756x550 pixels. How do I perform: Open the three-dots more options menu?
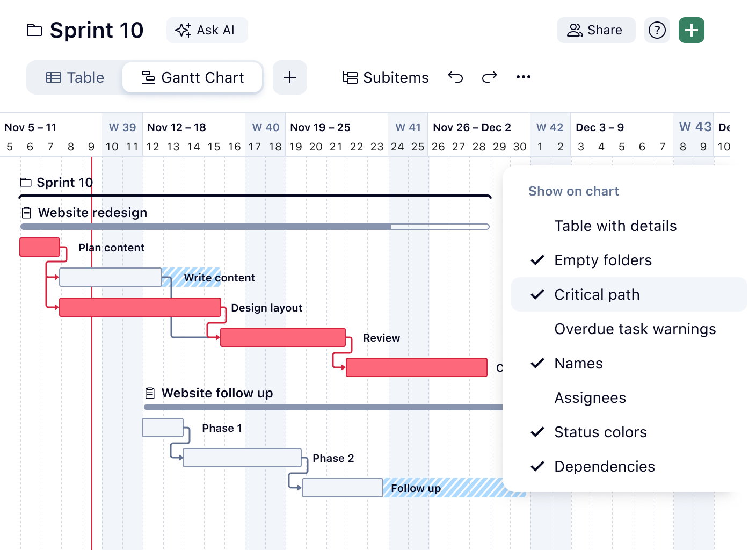(x=524, y=77)
